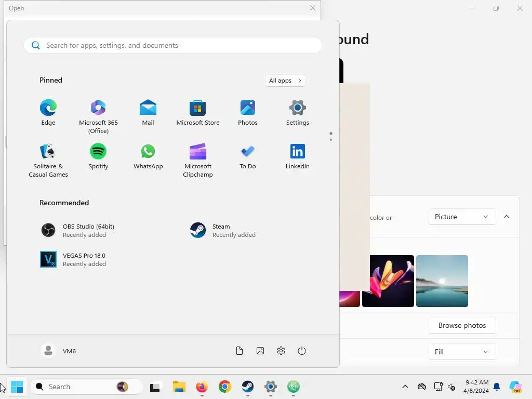532x399 pixels.
Task: Click the taskbar Search box
Action: 87,387
